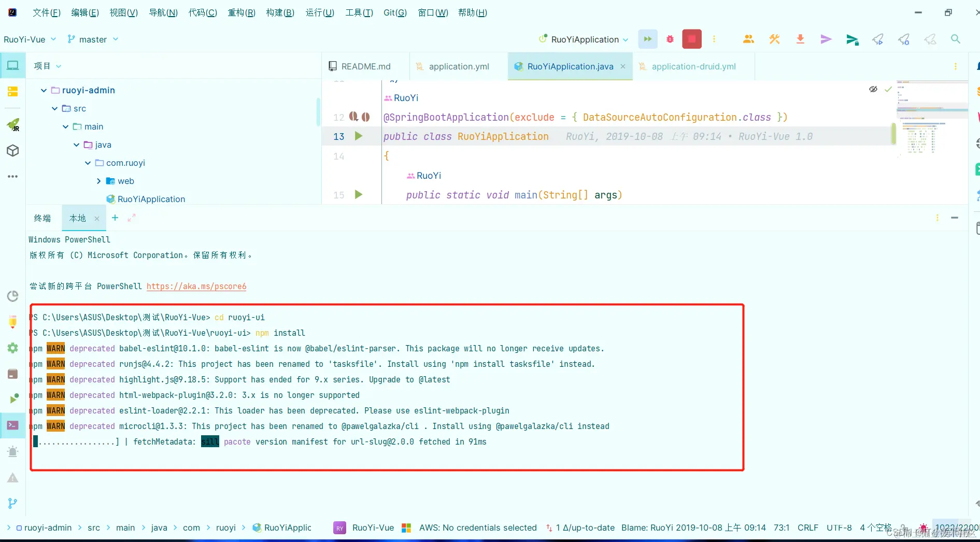Click the green rerun RuoYiApplication button
980x542 pixels.
pyautogui.click(x=648, y=39)
